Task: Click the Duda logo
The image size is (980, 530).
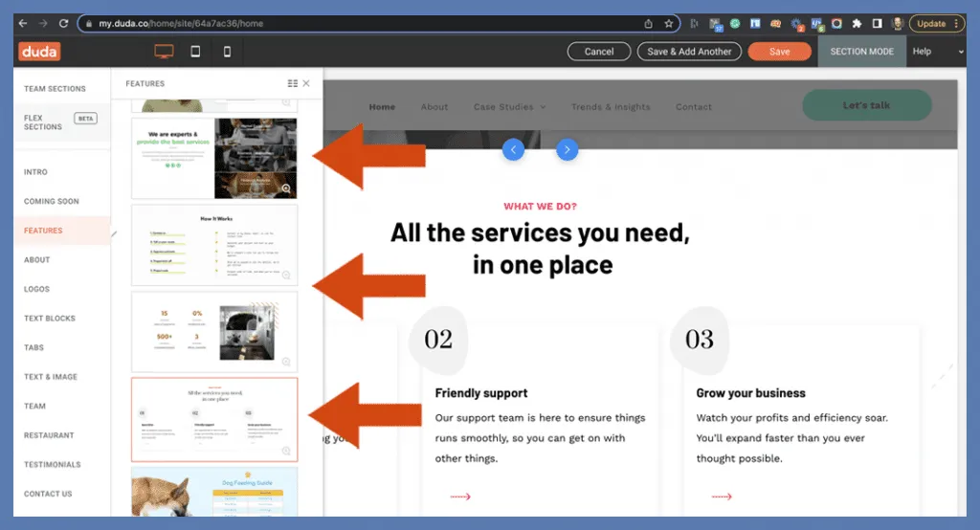Action: click(38, 52)
